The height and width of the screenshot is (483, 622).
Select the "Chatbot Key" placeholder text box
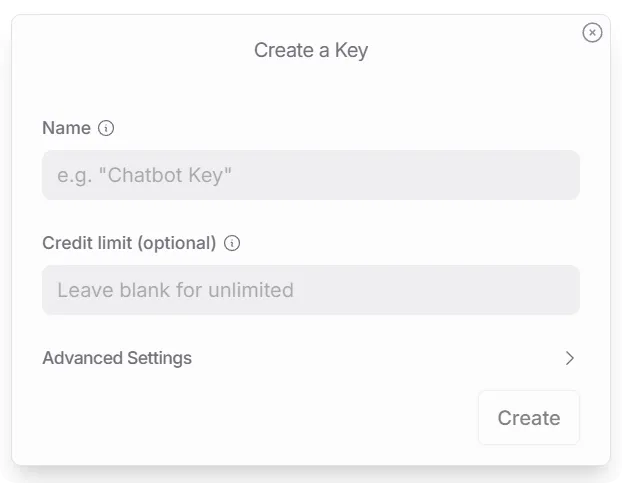pyautogui.click(x=310, y=175)
